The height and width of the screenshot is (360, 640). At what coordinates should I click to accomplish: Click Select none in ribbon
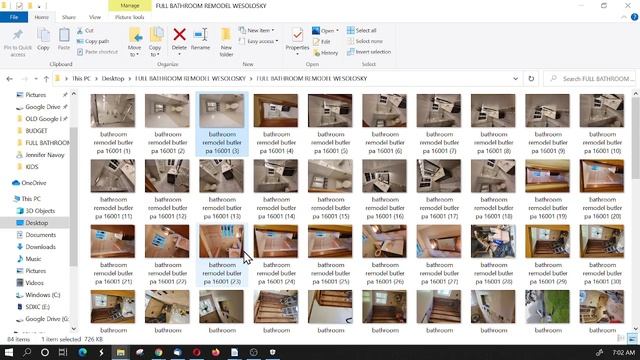364,41
